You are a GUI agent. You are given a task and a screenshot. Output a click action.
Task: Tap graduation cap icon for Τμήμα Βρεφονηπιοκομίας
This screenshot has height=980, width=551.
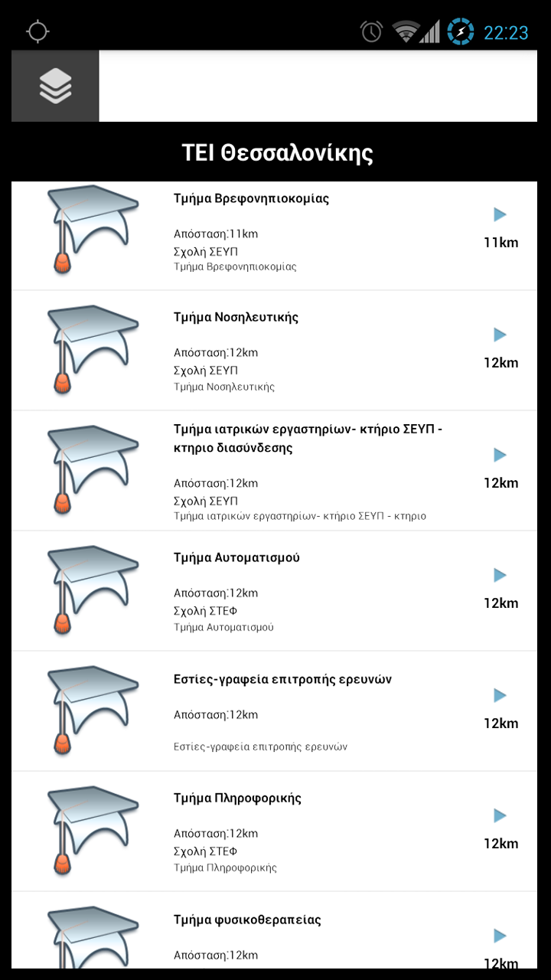click(x=93, y=230)
